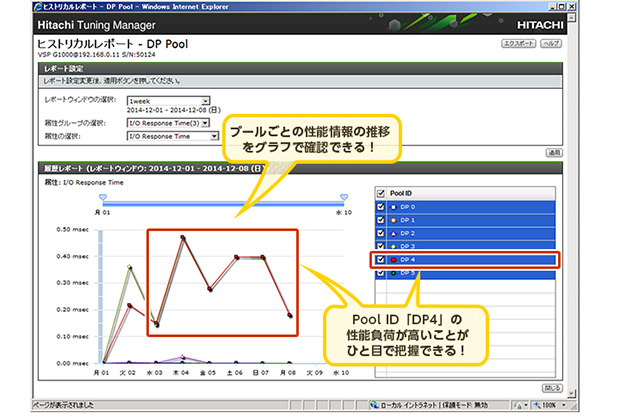Click the DP 2 purple triangle marker icon

click(393, 233)
